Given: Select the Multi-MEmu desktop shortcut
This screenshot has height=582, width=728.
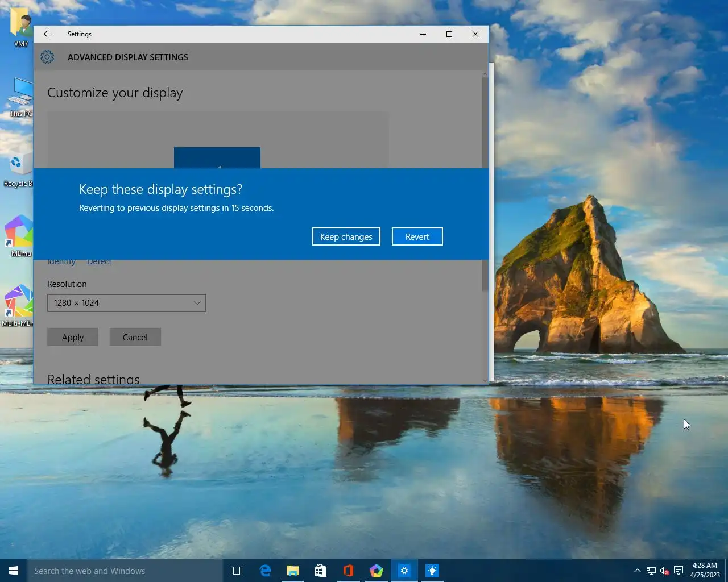Looking at the screenshot, I should [x=18, y=306].
